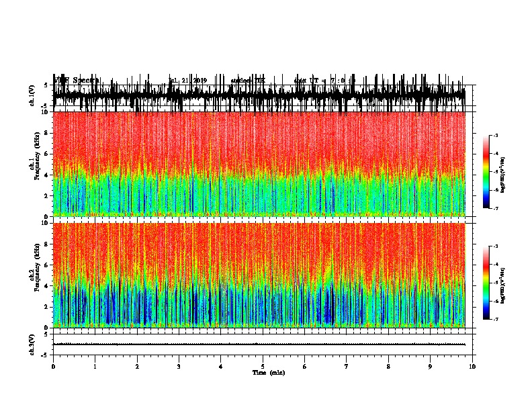Click the time axis tick label 2
Screen dimensions: 532x411
click(x=137, y=367)
